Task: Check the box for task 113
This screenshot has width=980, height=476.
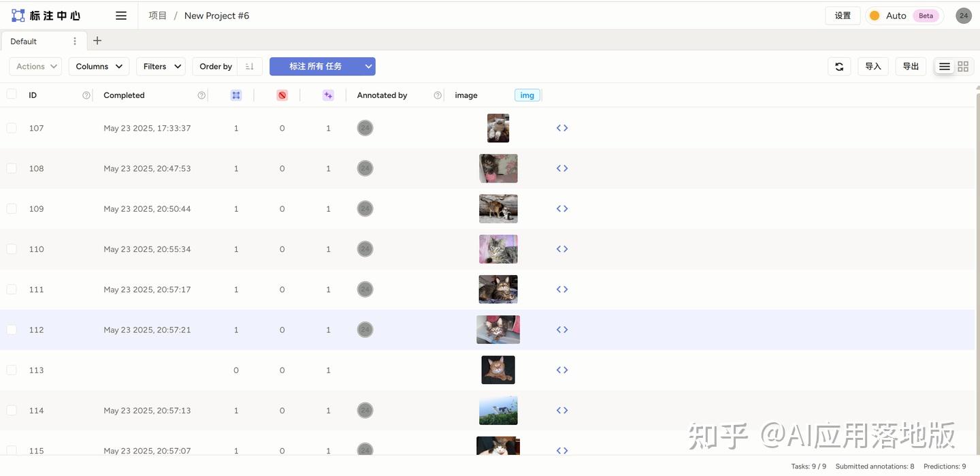Action: click(12, 370)
